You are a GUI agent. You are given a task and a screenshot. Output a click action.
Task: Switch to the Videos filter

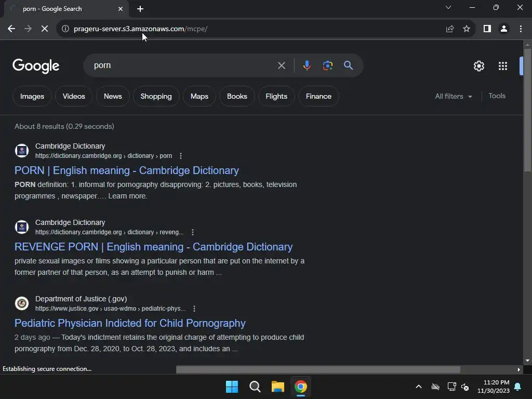[74, 96]
